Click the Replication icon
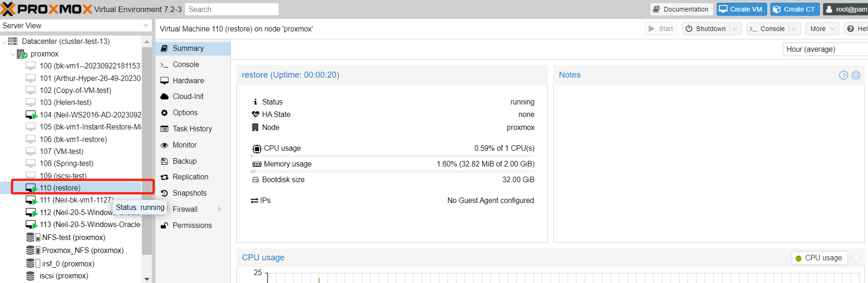868x283 pixels. click(x=164, y=177)
